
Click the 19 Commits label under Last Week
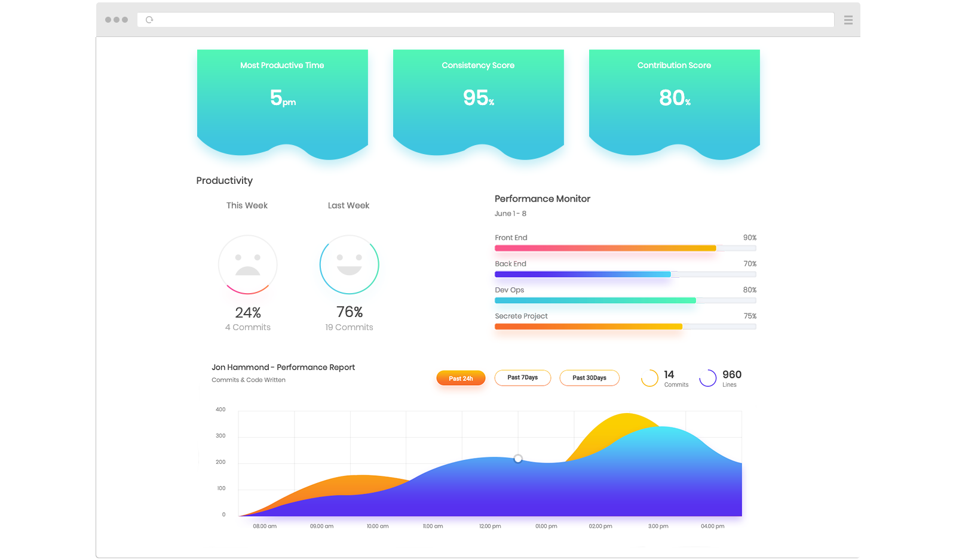point(349,327)
